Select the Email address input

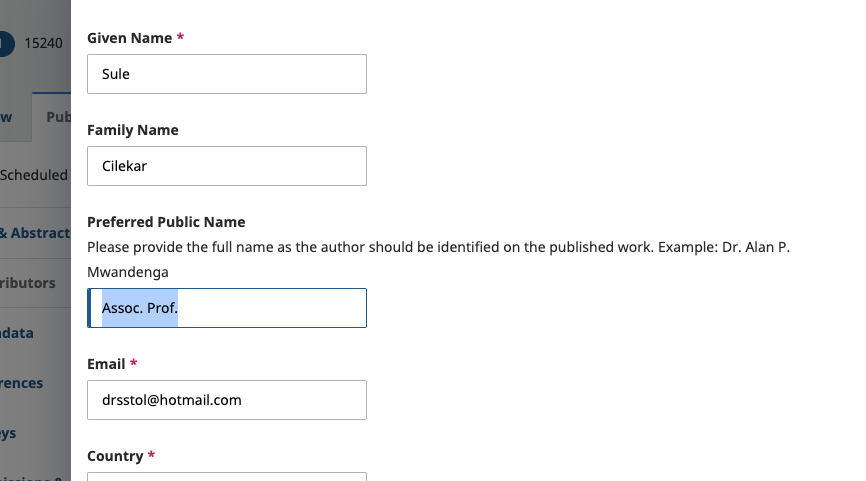pos(226,400)
